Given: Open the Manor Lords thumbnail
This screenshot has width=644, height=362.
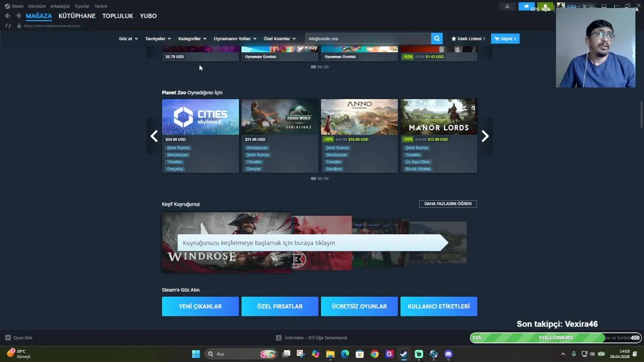Looking at the screenshot, I should (x=439, y=117).
